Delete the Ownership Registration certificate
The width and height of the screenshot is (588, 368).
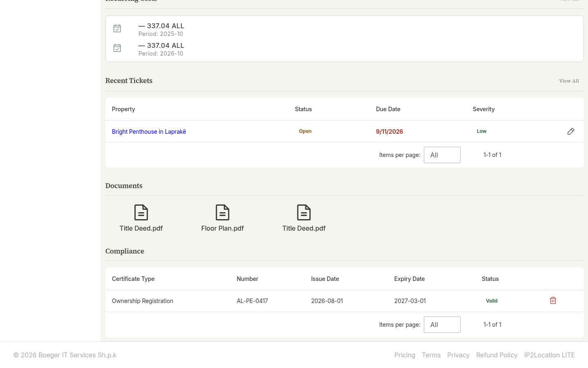(x=553, y=301)
